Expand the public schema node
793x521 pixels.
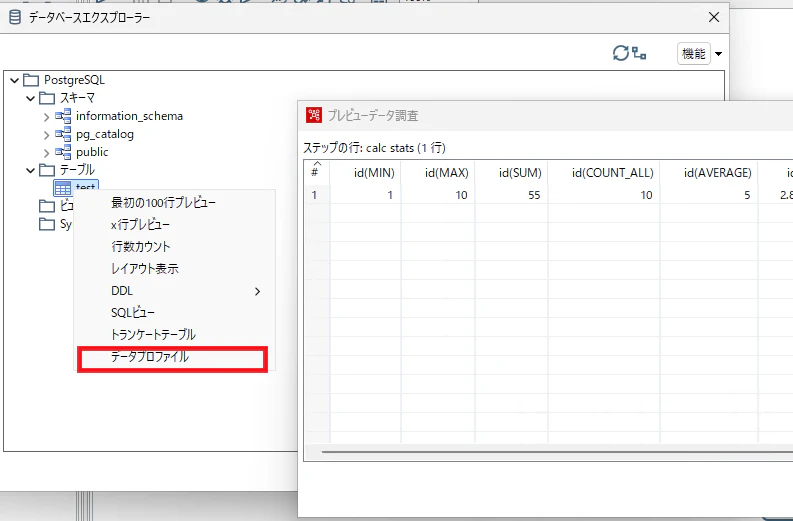tap(47, 153)
